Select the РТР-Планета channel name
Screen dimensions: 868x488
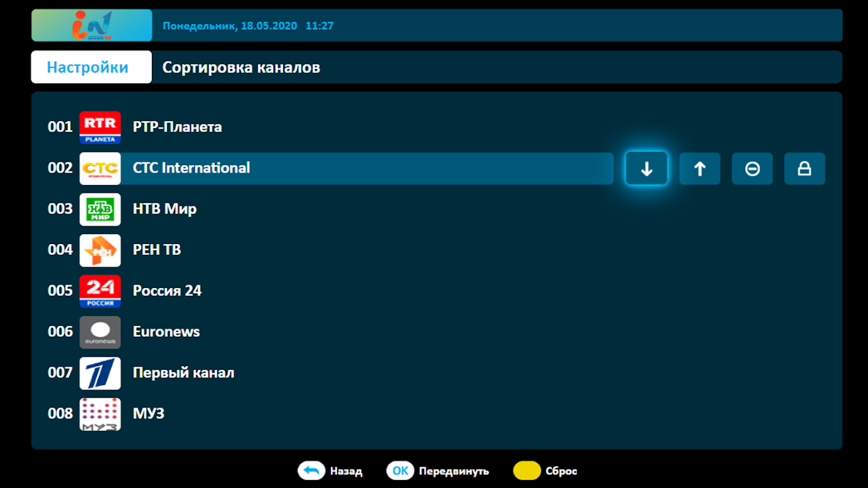point(178,127)
